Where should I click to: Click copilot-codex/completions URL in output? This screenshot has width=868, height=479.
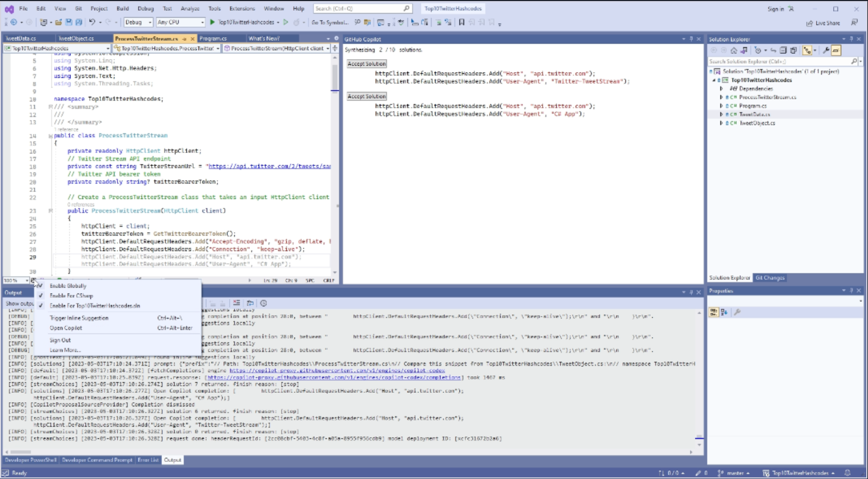pyautogui.click(x=334, y=377)
